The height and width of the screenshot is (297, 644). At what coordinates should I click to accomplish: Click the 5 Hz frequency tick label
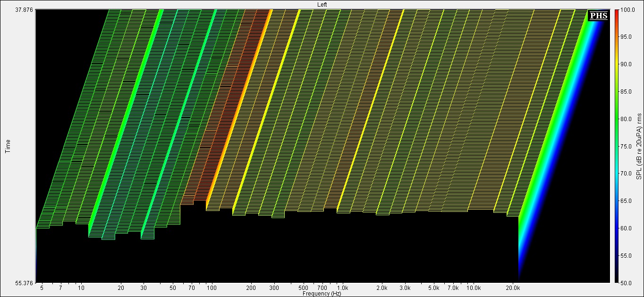click(x=42, y=288)
